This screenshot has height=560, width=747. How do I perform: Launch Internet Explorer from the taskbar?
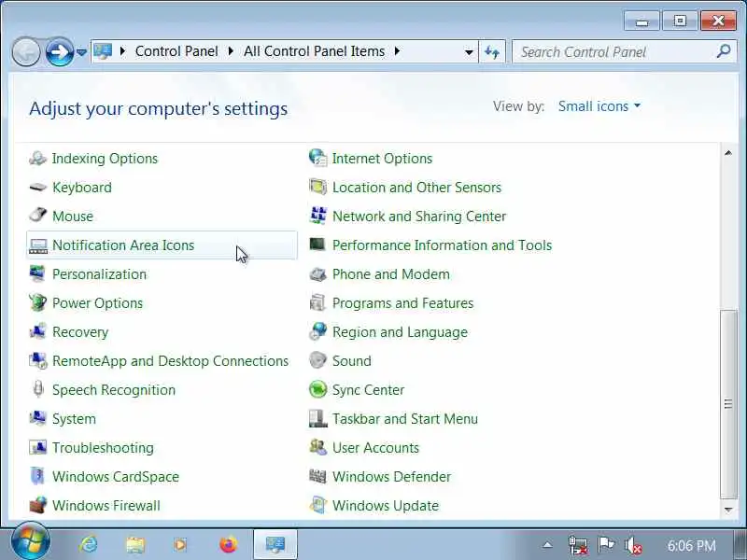coord(90,544)
